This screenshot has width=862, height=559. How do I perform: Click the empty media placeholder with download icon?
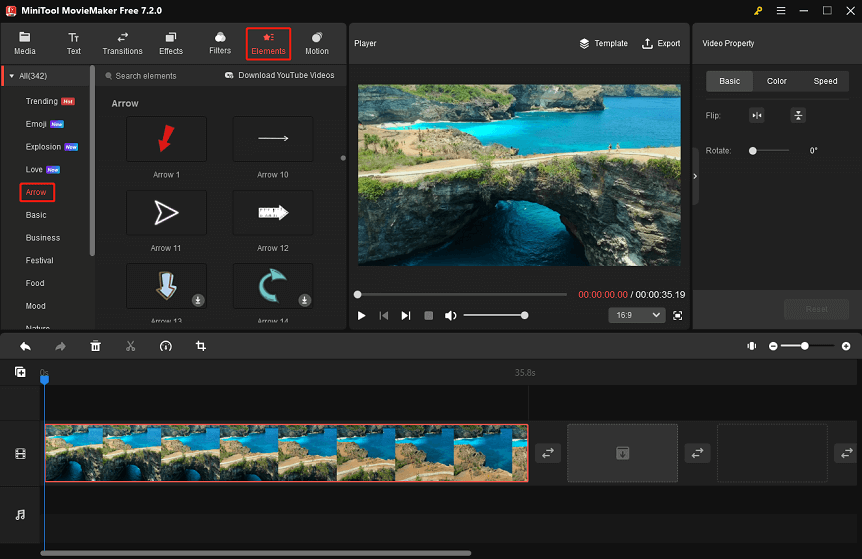[622, 453]
